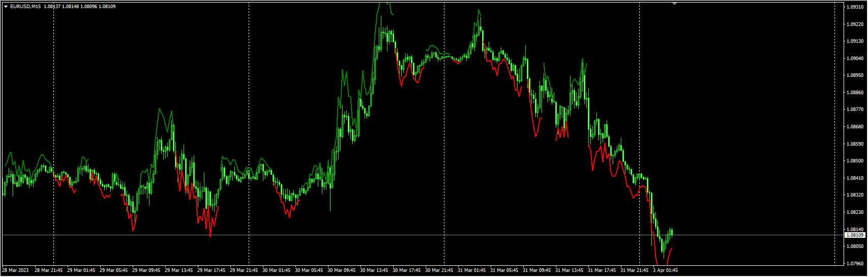Click the 30 Mar 05:45 time label
868x277 pixels.
click(309, 270)
